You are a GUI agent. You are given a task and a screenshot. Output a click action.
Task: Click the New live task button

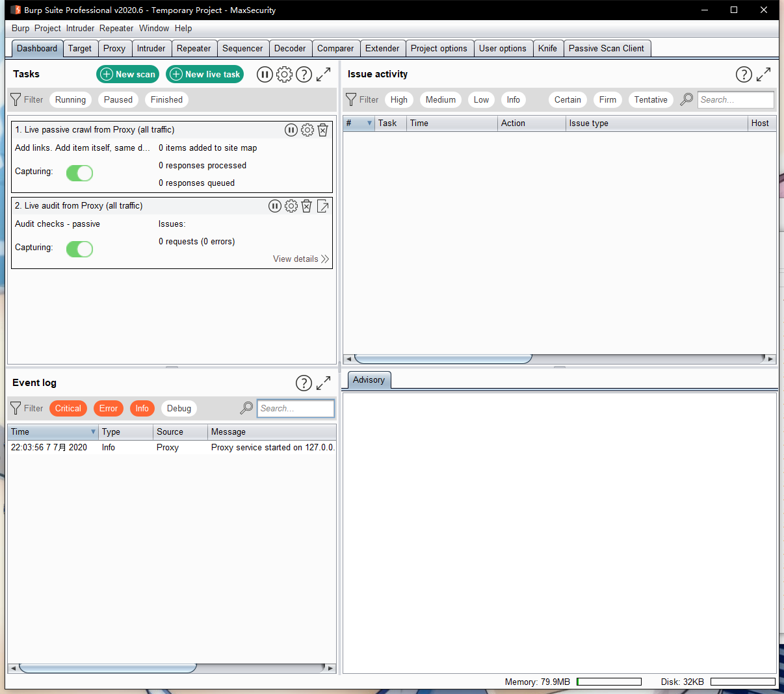(x=205, y=74)
